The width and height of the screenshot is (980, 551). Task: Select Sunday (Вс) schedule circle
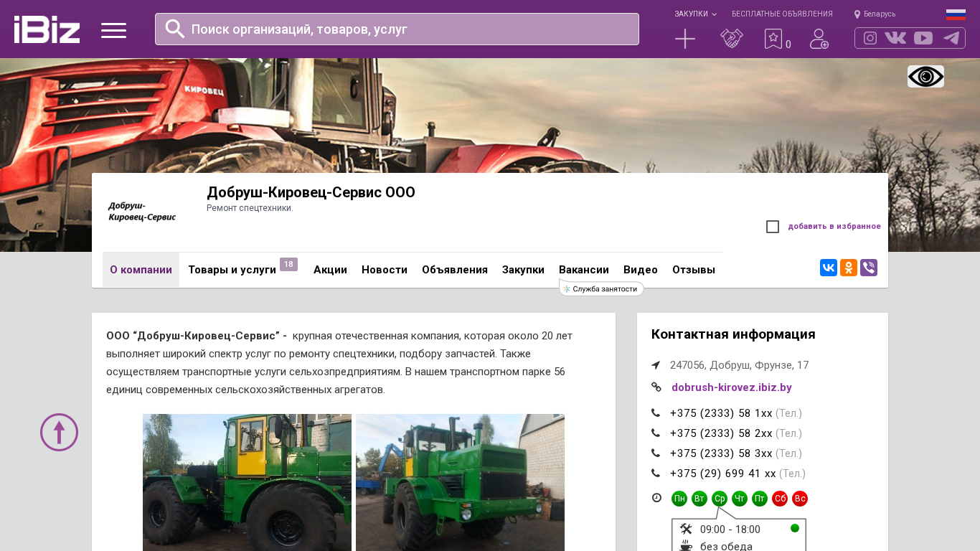click(800, 499)
